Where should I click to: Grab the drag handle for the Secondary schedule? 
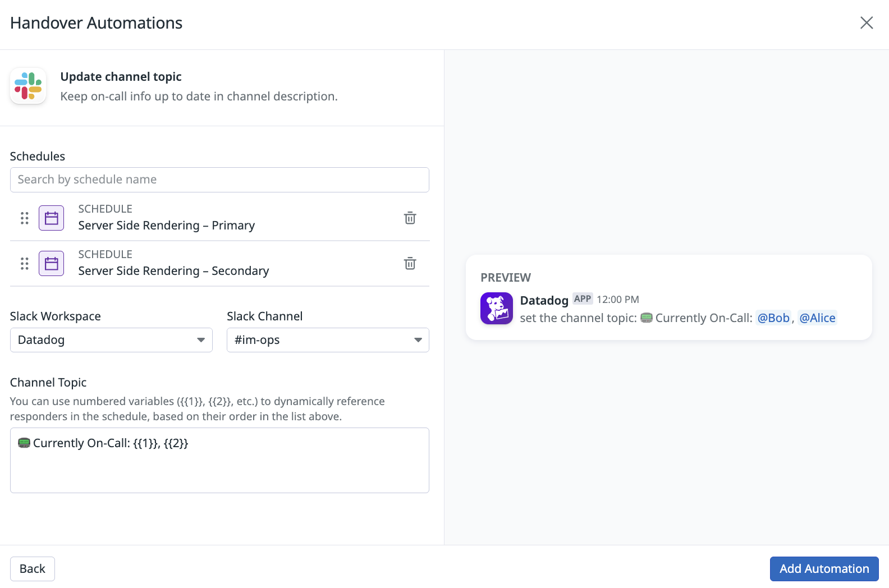click(25, 263)
